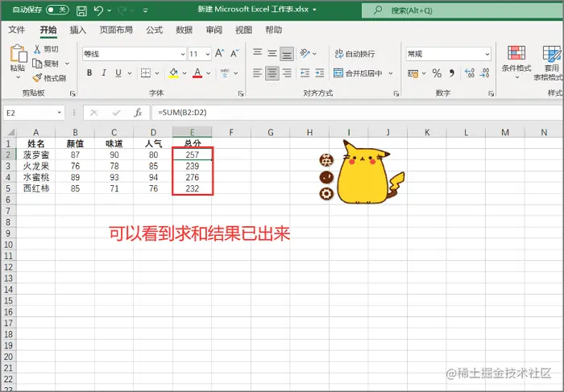Click the 搜索 search box
This screenshot has width=564, height=392.
coord(462,10)
